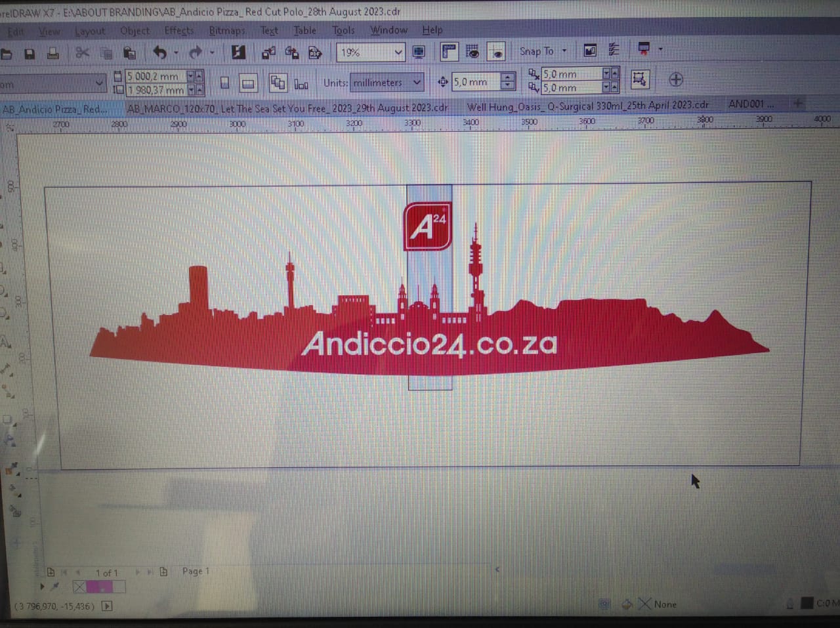Toggle the Show guidelines button

pyautogui.click(x=497, y=51)
